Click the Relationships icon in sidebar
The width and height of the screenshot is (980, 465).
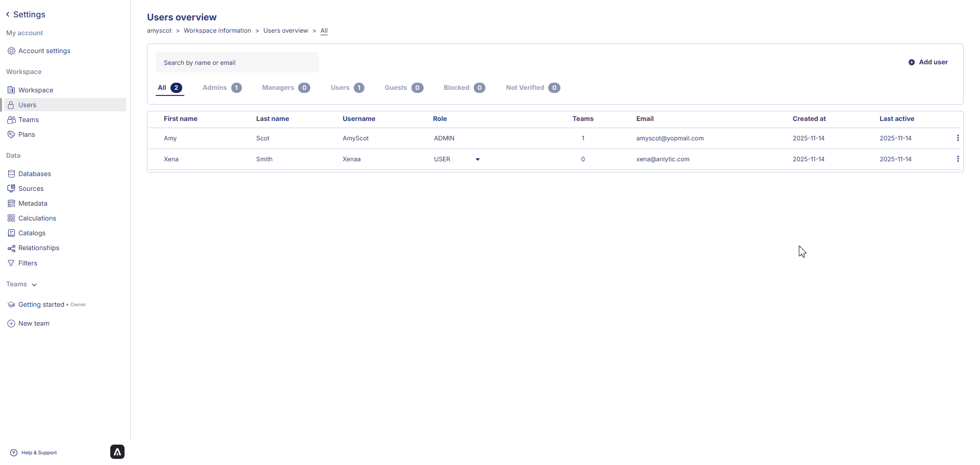[11, 249]
